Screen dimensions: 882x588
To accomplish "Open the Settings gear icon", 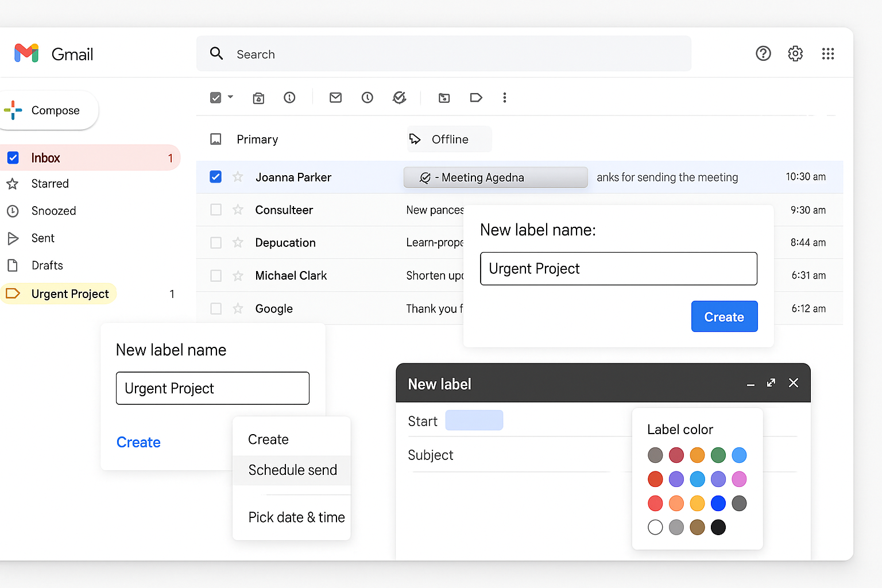I will click(795, 53).
